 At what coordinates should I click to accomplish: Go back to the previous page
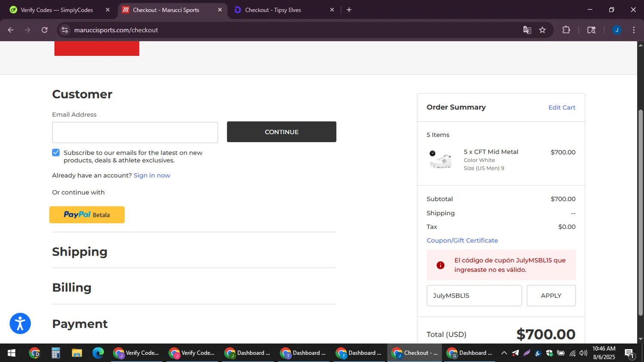point(11,30)
